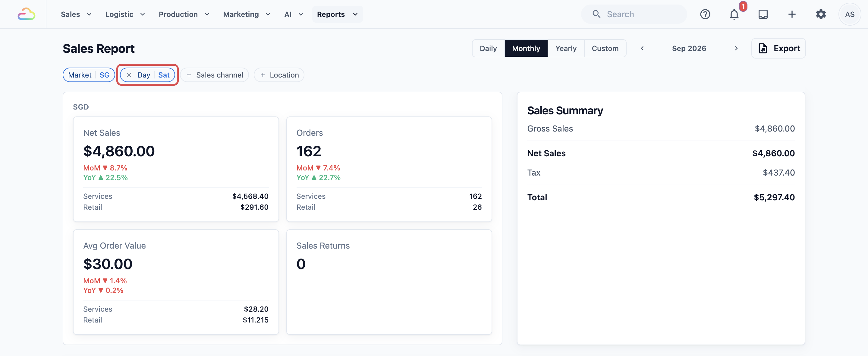Open the Market SG filter chip
868x356 pixels.
click(x=89, y=75)
